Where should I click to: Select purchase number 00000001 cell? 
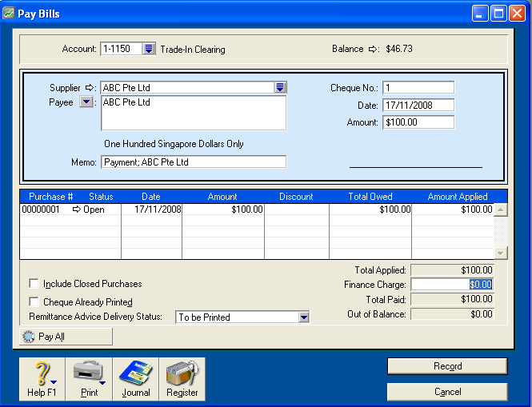coord(41,209)
